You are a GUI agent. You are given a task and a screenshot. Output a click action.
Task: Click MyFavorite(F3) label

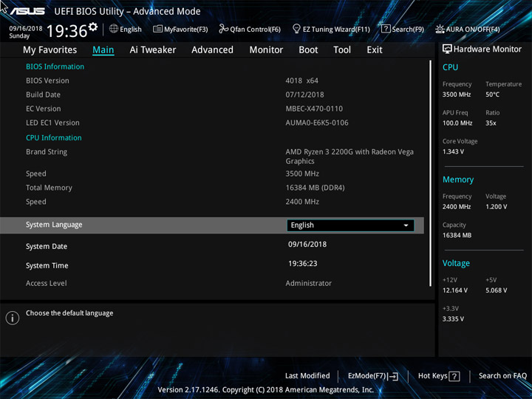tap(186, 29)
